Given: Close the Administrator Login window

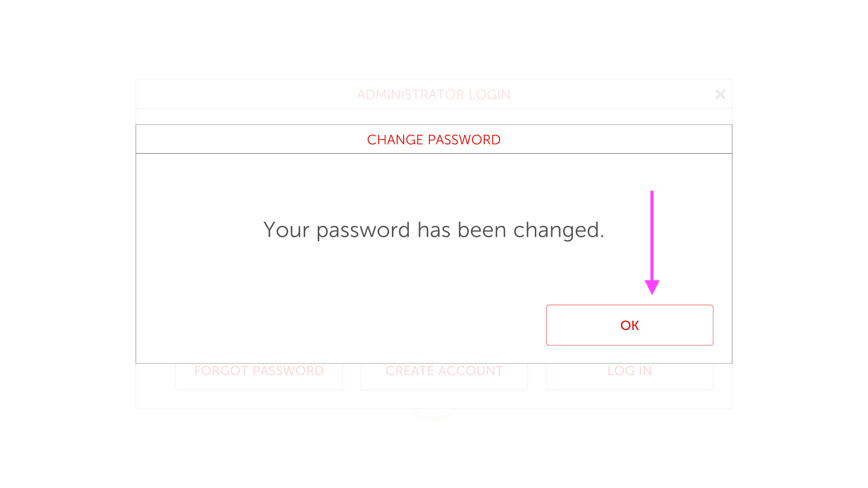Looking at the screenshot, I should point(720,94).
